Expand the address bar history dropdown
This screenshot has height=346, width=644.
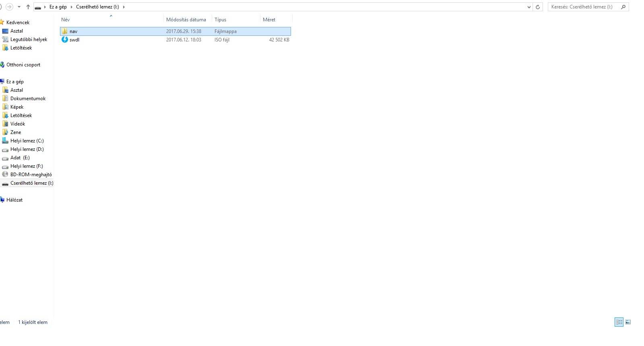pos(528,7)
